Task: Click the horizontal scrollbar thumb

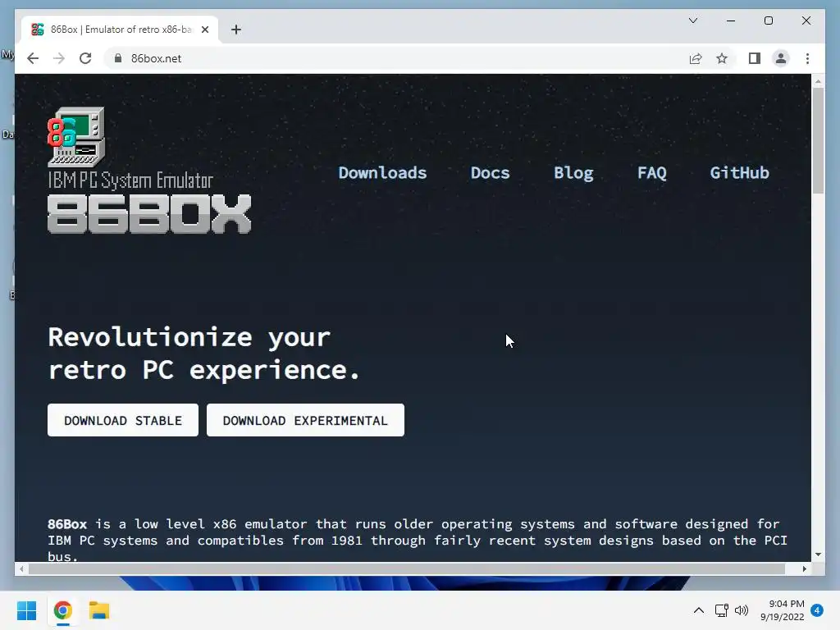Action: (x=407, y=569)
